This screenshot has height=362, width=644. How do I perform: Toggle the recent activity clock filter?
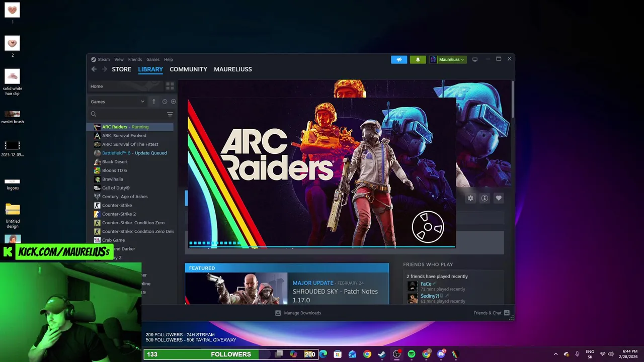[165, 102]
